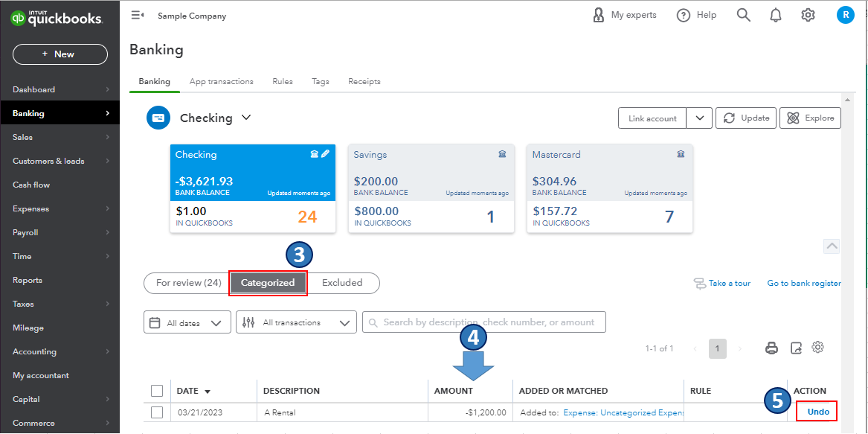Select the Excluded tab
Viewport: 868px width, 434px height.
tap(342, 283)
